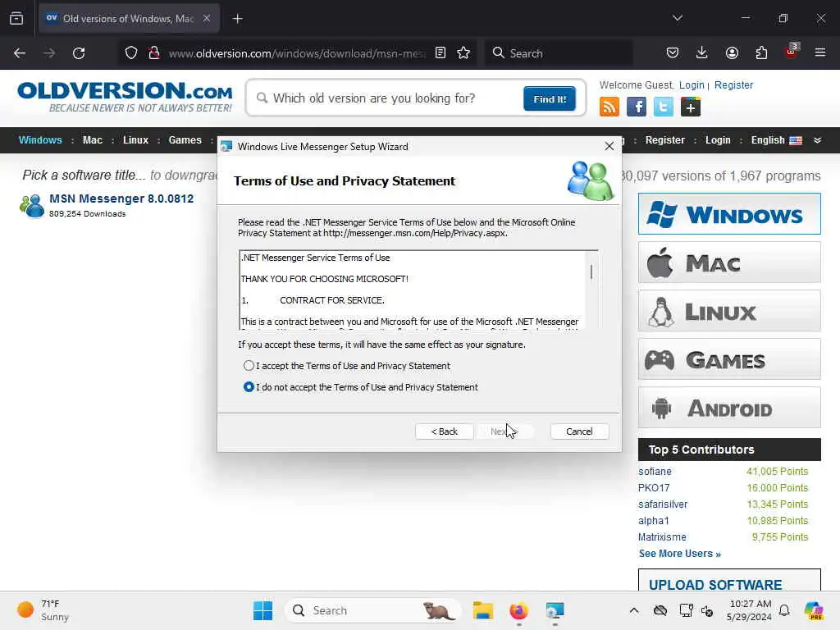The width and height of the screenshot is (840, 630).
Task: Open the Firefox account icon
Action: click(x=732, y=53)
